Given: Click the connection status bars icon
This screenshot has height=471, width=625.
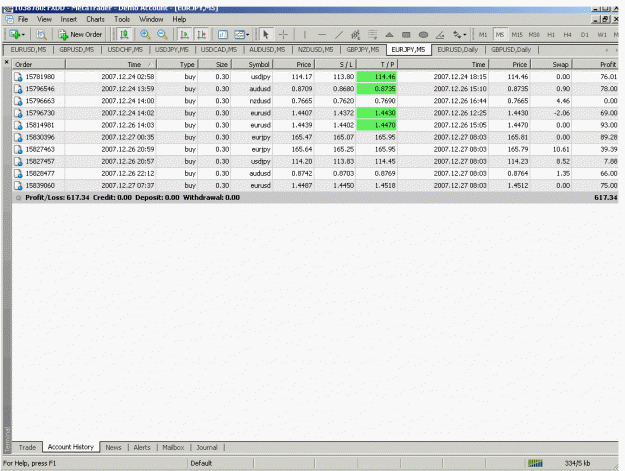Looking at the screenshot, I should [535, 463].
